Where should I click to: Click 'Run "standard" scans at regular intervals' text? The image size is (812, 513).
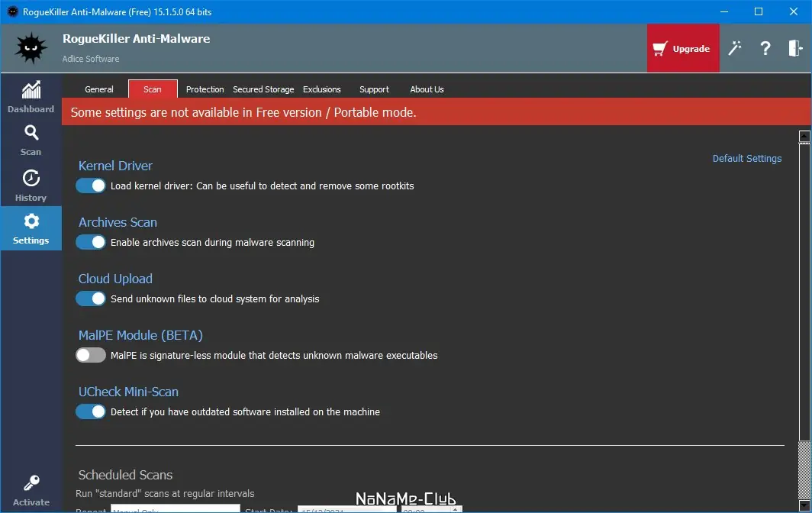[165, 494]
